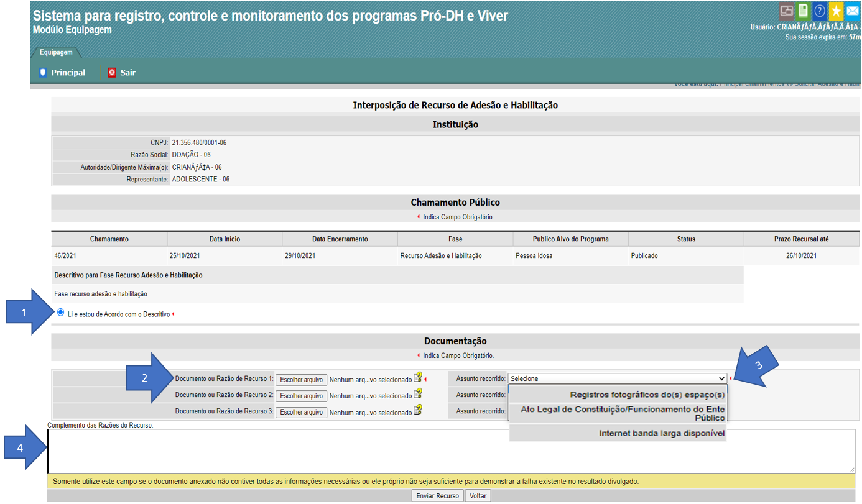Viewport: 862px width, 504px height.
Task: Click the brown screens icon in header
Action: 787,11
